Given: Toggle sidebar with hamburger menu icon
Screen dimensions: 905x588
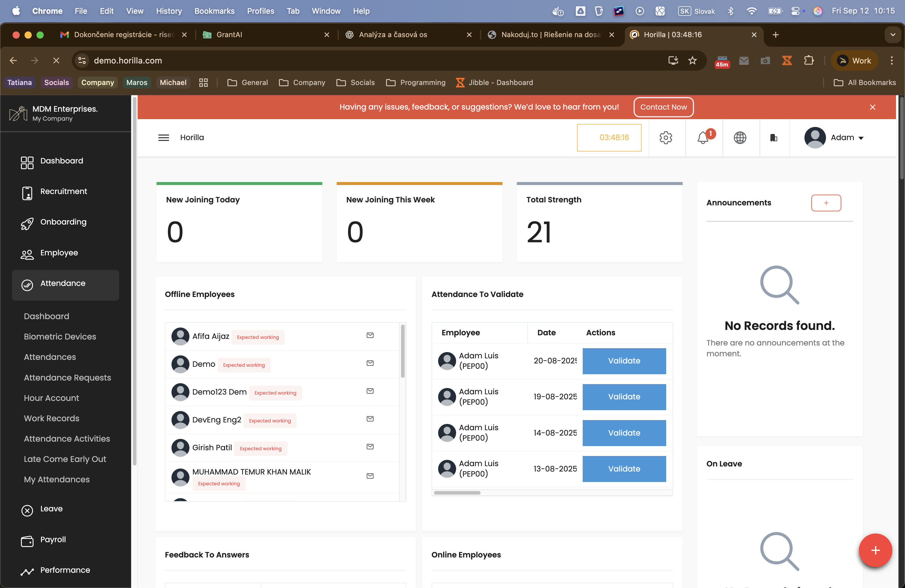Looking at the screenshot, I should pos(163,137).
